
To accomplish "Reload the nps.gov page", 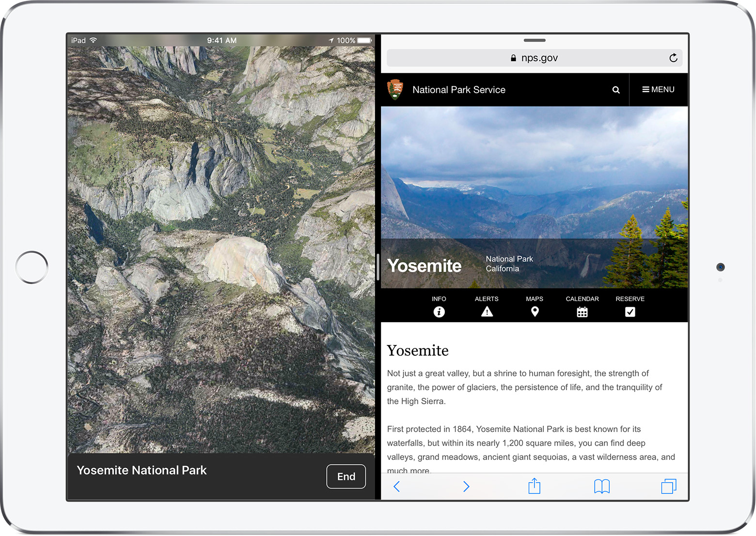I will click(673, 58).
